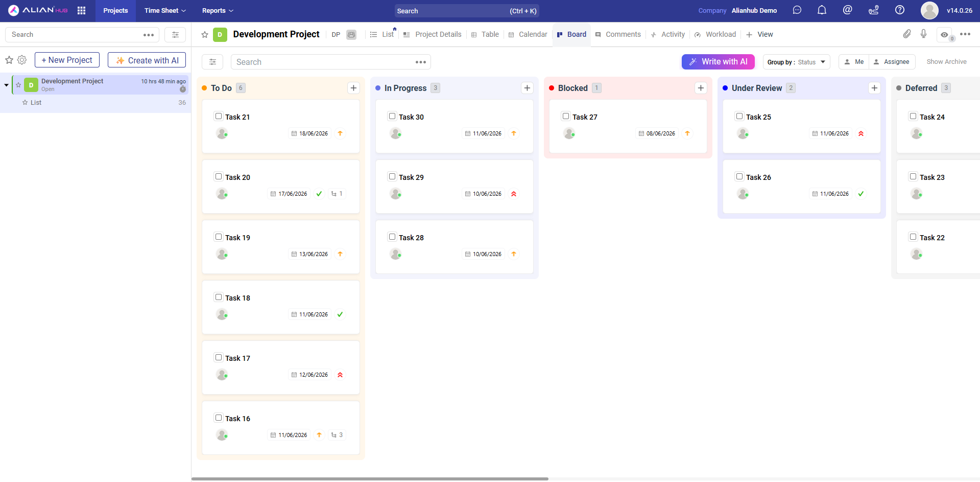Filter tasks by Assignee
The width and height of the screenshot is (980, 482).
pos(892,62)
